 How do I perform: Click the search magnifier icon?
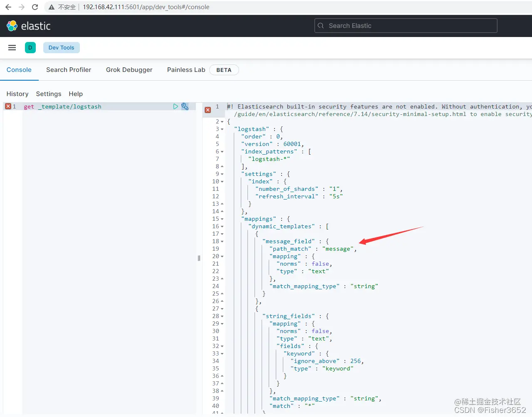(321, 26)
